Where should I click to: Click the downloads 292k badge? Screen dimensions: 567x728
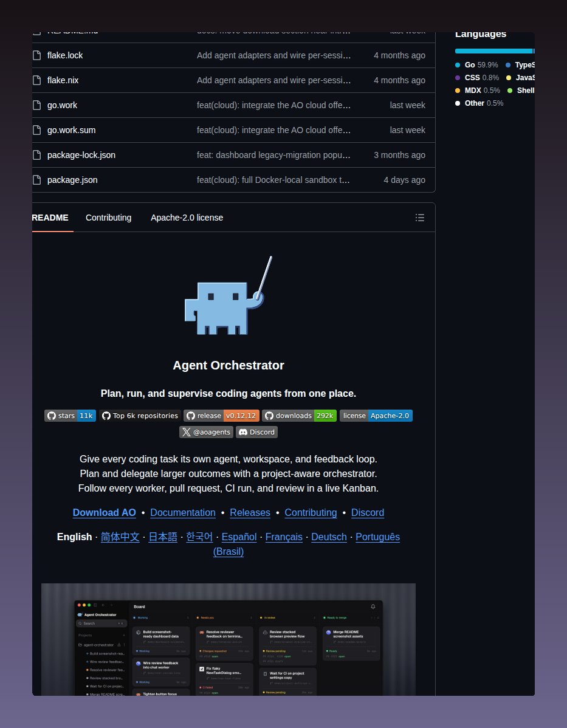click(x=299, y=416)
